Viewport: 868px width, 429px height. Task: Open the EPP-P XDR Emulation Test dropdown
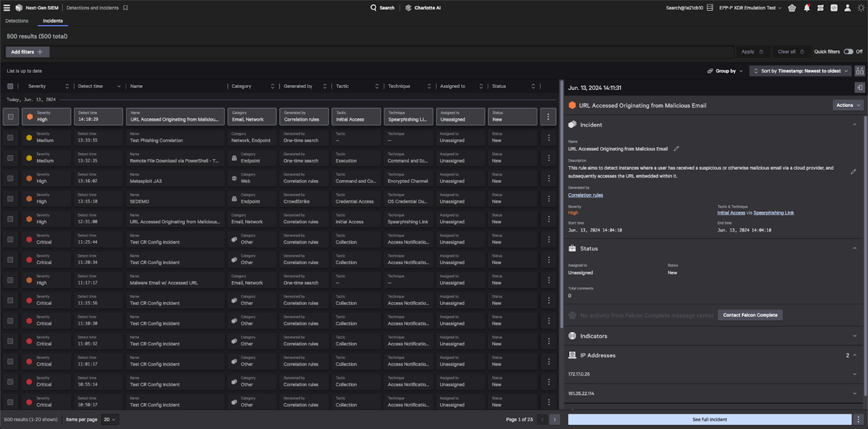coord(750,8)
